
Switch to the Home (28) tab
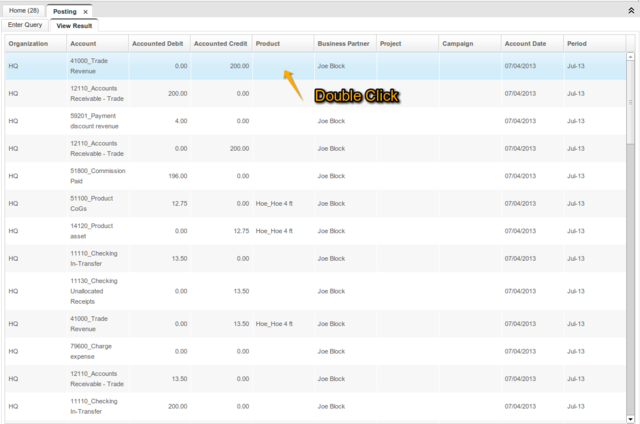(23, 10)
